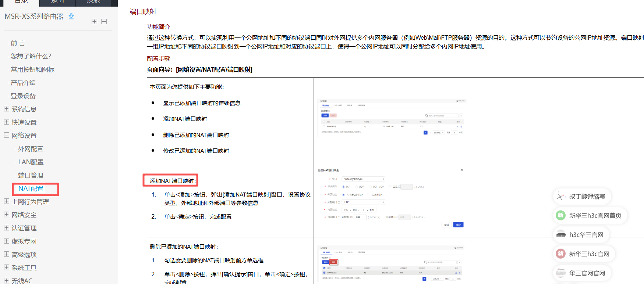Open the 常用按钮和图标 topic

point(32,69)
